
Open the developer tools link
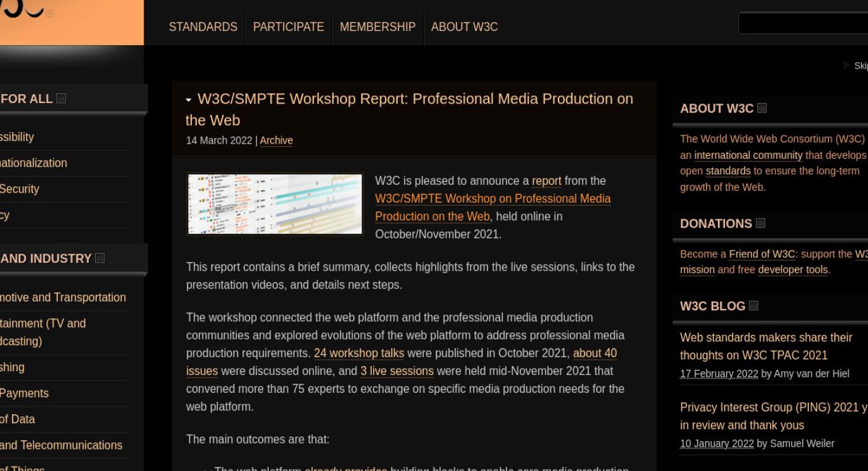(x=793, y=270)
